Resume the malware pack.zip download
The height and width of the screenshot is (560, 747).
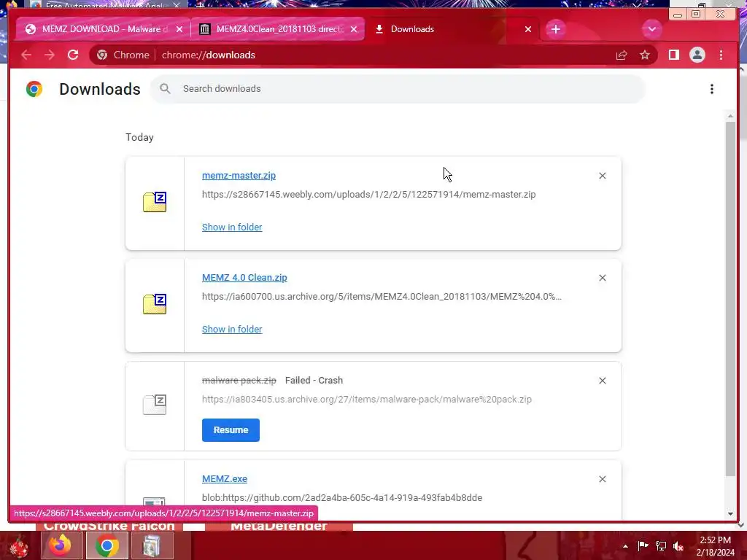coord(231,430)
